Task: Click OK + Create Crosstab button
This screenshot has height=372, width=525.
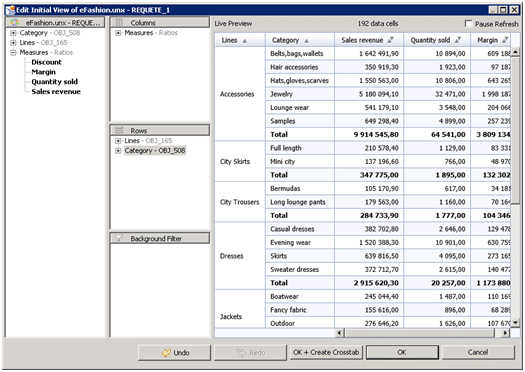Action: pos(326,352)
